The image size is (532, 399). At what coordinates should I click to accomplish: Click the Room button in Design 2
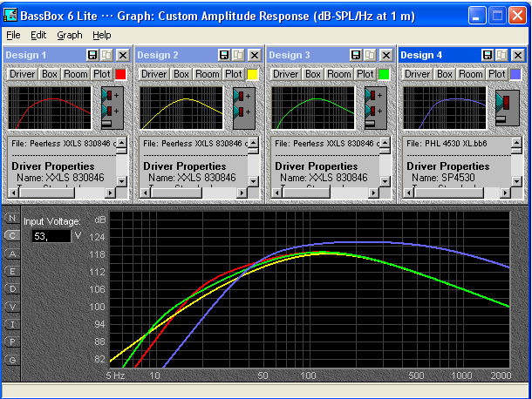click(x=208, y=74)
